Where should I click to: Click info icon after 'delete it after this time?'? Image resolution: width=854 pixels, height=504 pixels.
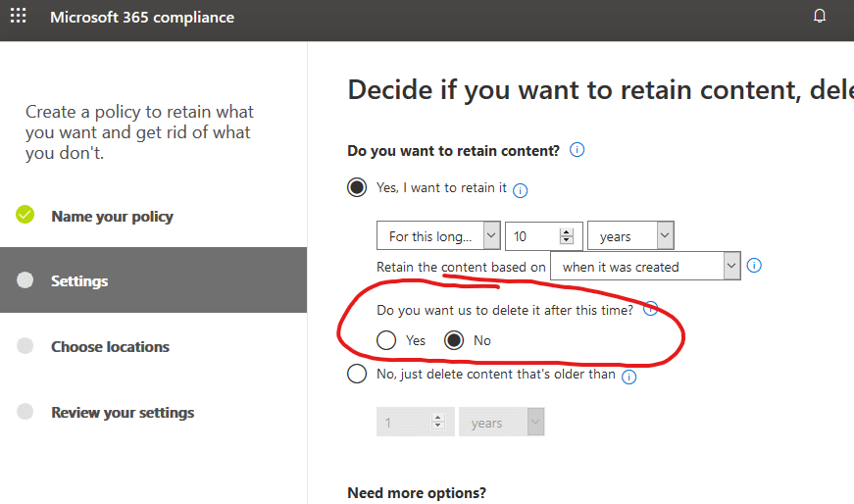point(650,309)
